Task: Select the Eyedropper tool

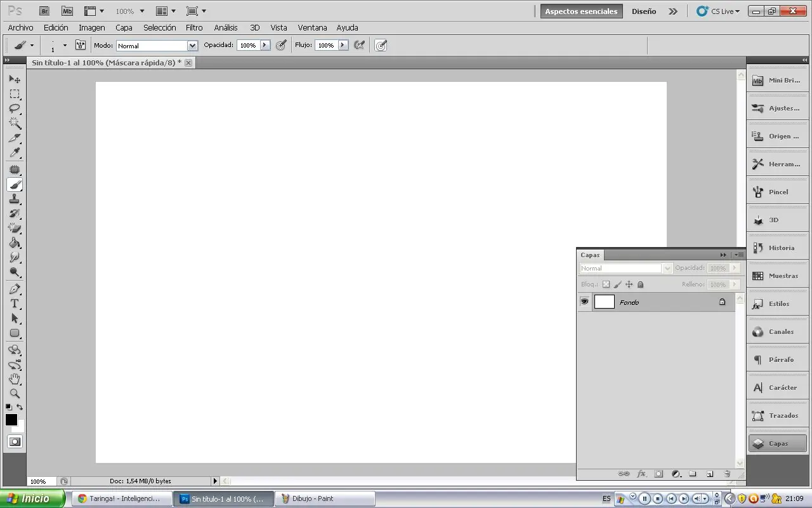Action: 15,152
